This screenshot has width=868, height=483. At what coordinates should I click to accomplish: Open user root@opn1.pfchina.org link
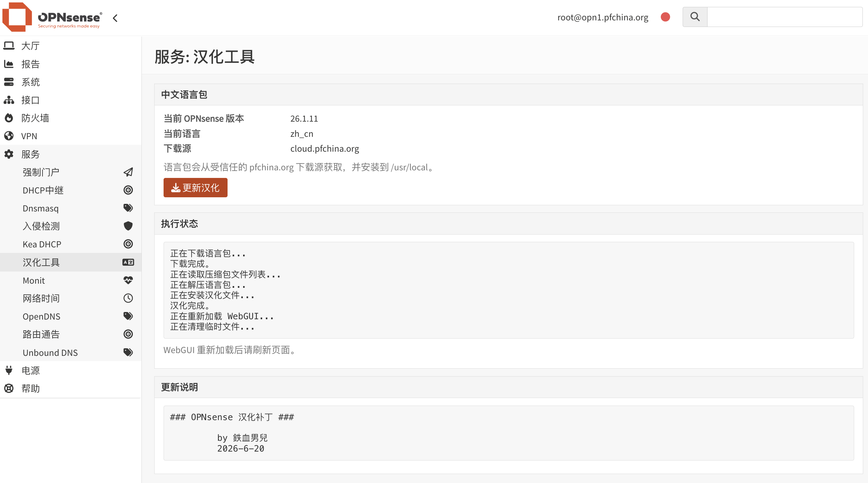click(x=603, y=17)
